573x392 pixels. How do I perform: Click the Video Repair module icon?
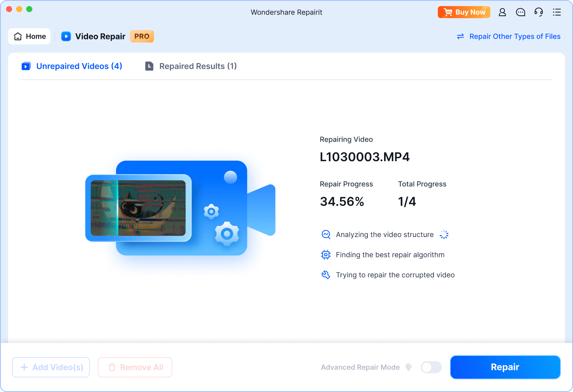66,37
